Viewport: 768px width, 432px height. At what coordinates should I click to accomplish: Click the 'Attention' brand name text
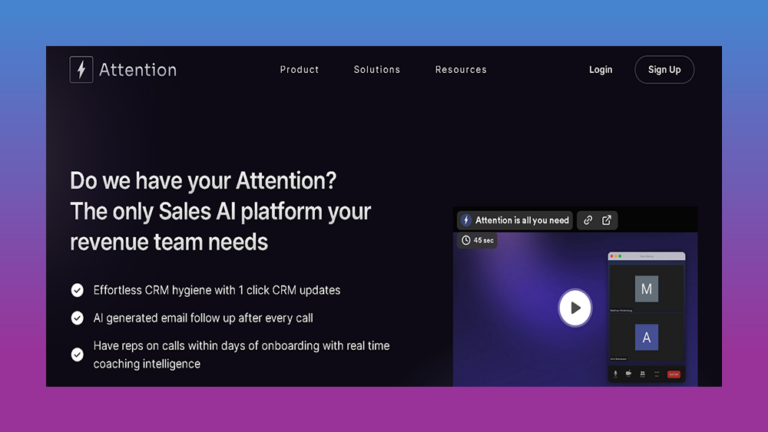[138, 70]
